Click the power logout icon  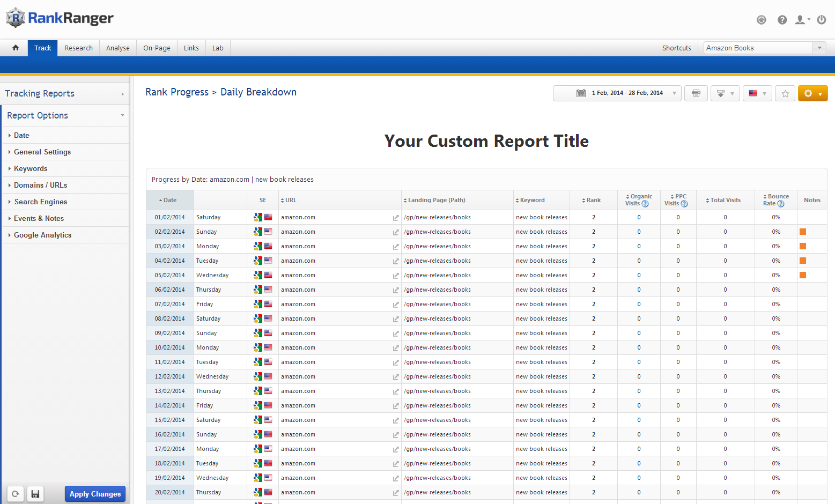(x=821, y=20)
